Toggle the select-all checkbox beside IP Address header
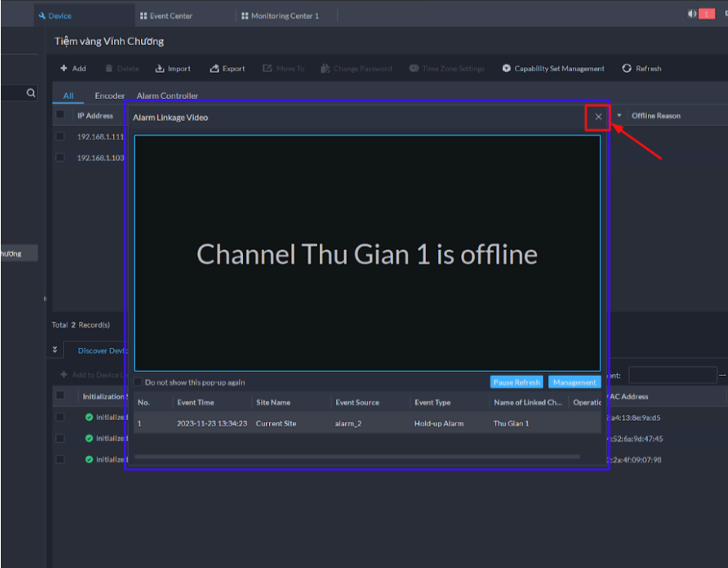This screenshot has width=728, height=568. pyautogui.click(x=60, y=114)
